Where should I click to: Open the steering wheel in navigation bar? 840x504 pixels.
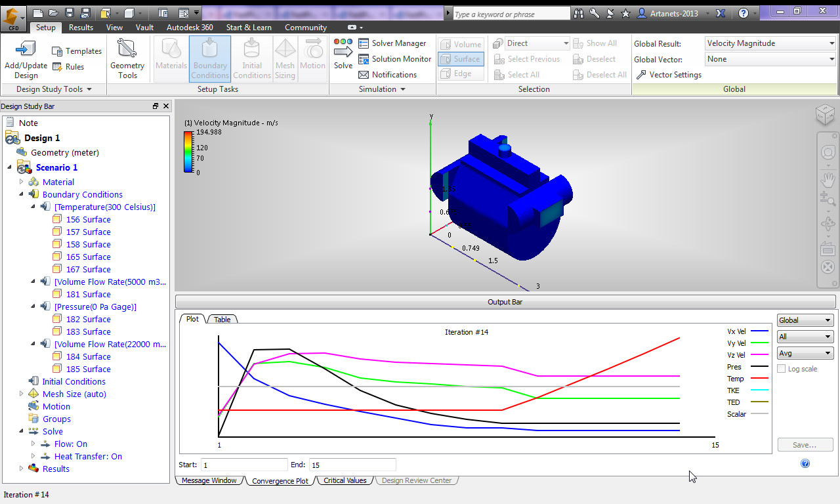[828, 153]
